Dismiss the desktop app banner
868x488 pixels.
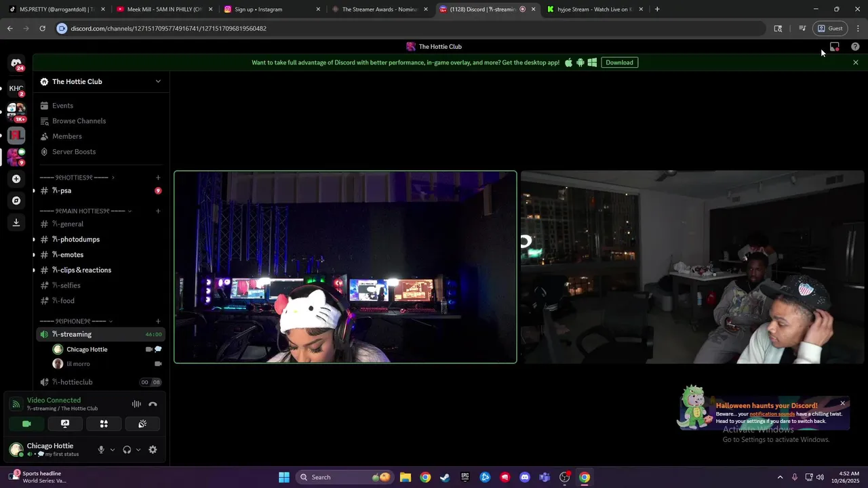tap(856, 62)
